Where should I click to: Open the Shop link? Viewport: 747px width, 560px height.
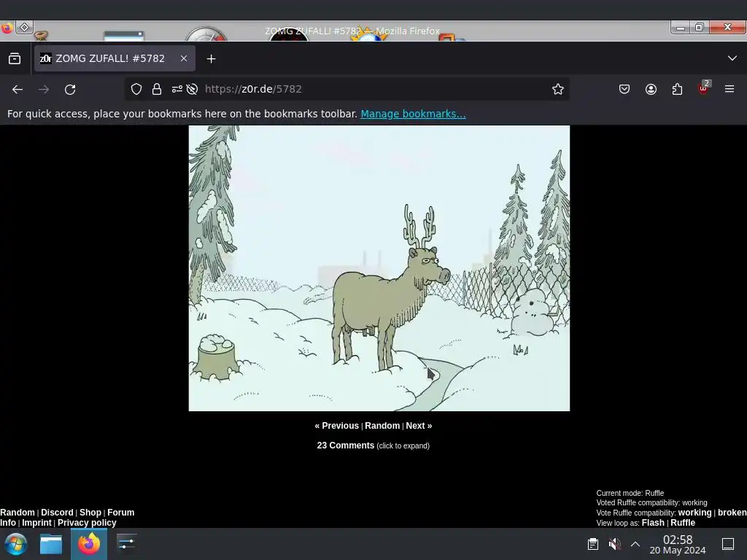click(90, 513)
